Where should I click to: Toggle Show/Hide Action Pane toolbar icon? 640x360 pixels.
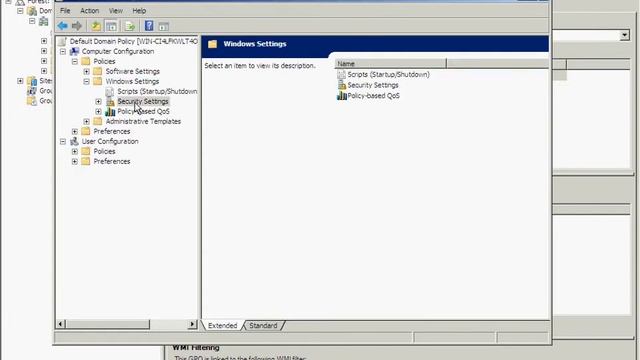click(x=164, y=27)
